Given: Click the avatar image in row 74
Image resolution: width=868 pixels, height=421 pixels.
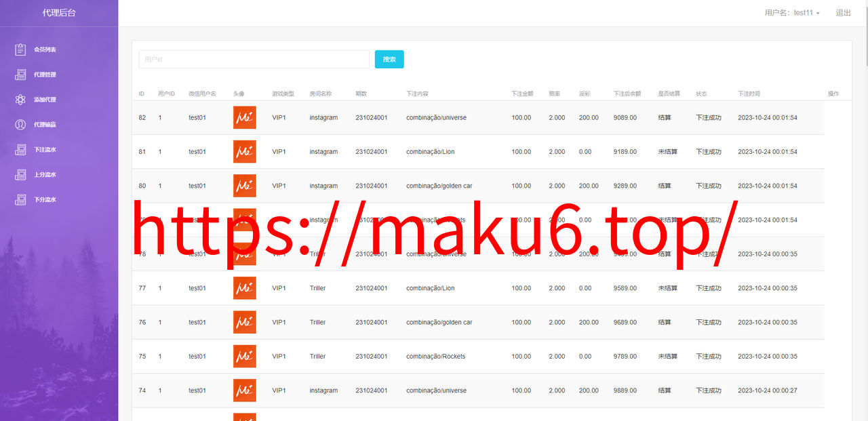Looking at the screenshot, I should click(245, 390).
